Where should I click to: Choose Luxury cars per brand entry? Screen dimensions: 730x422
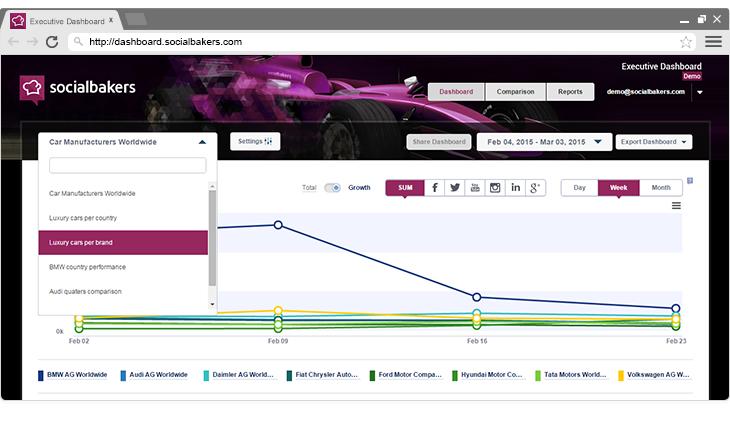123,243
